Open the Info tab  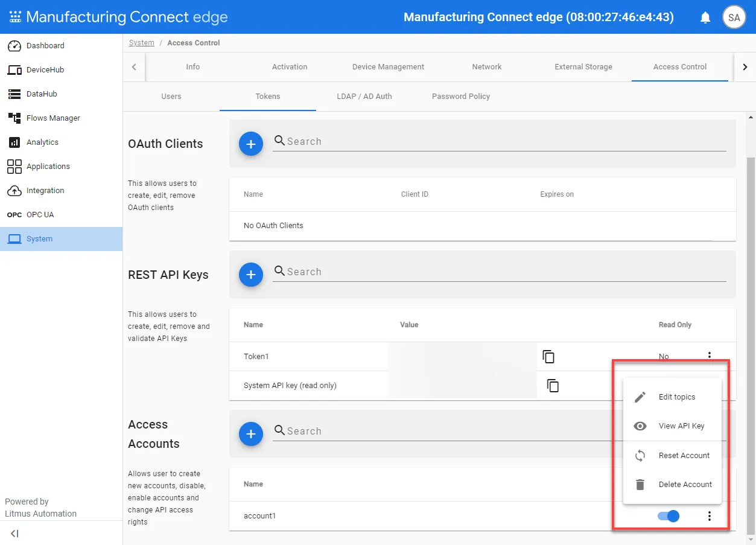193,67
